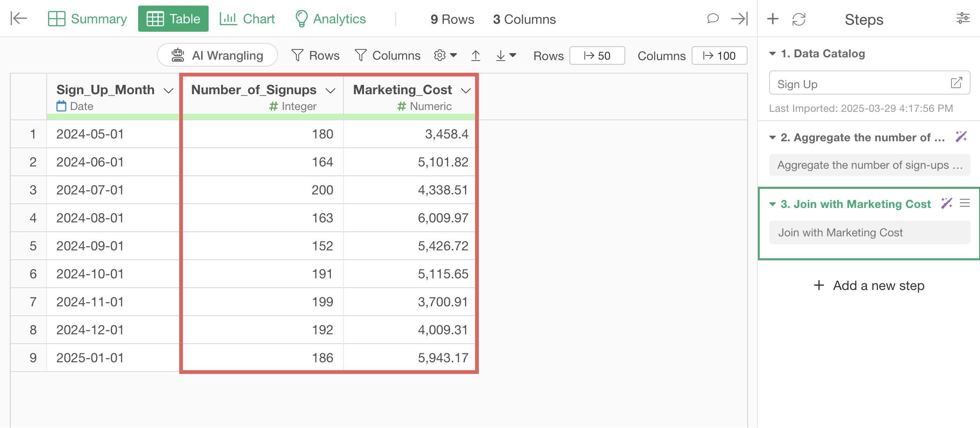
Task: Click the 3. Join with Marketing Cost title
Action: tap(856, 204)
